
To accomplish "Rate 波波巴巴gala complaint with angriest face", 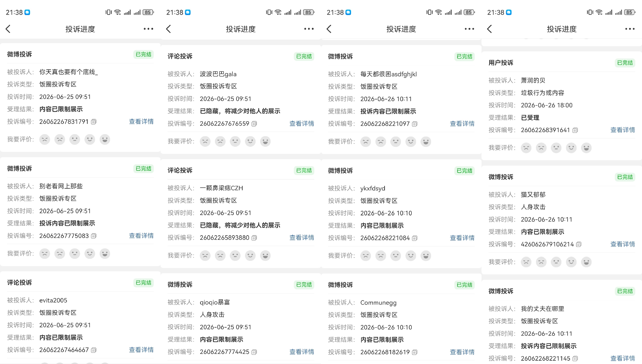I will pos(205,142).
